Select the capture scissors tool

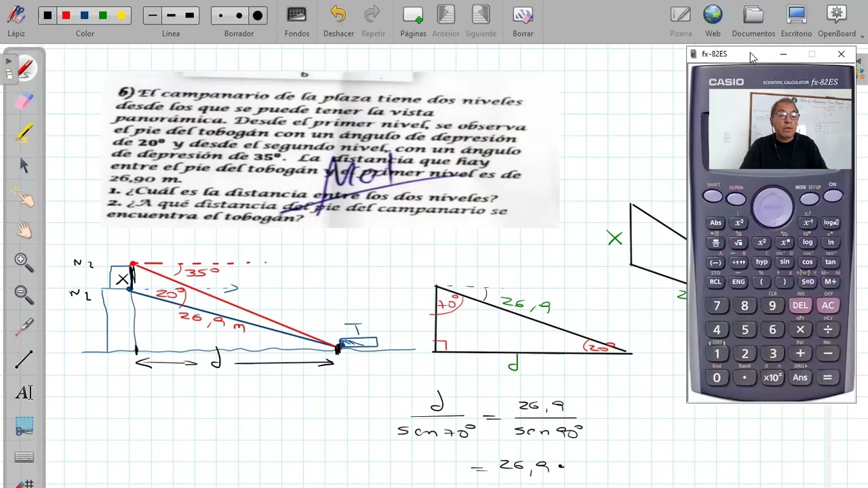point(24,426)
